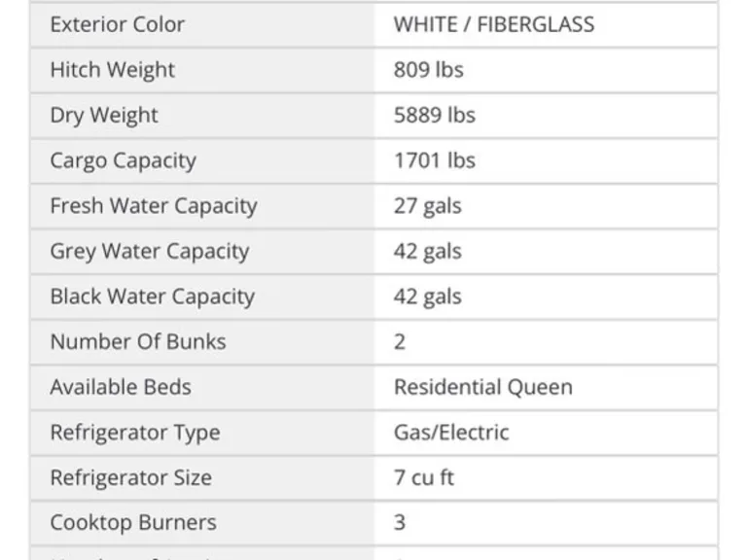
Task: Click the Hitch Weight label
Action: coord(113,70)
